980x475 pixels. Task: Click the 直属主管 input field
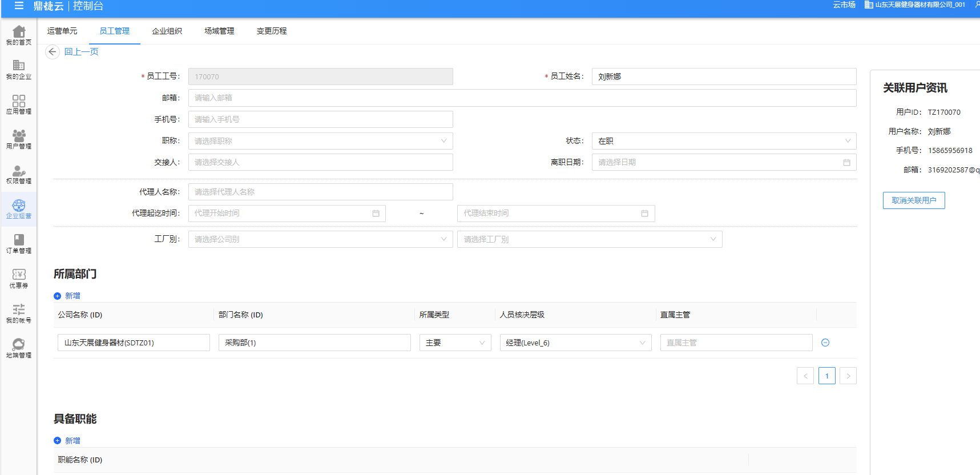736,343
